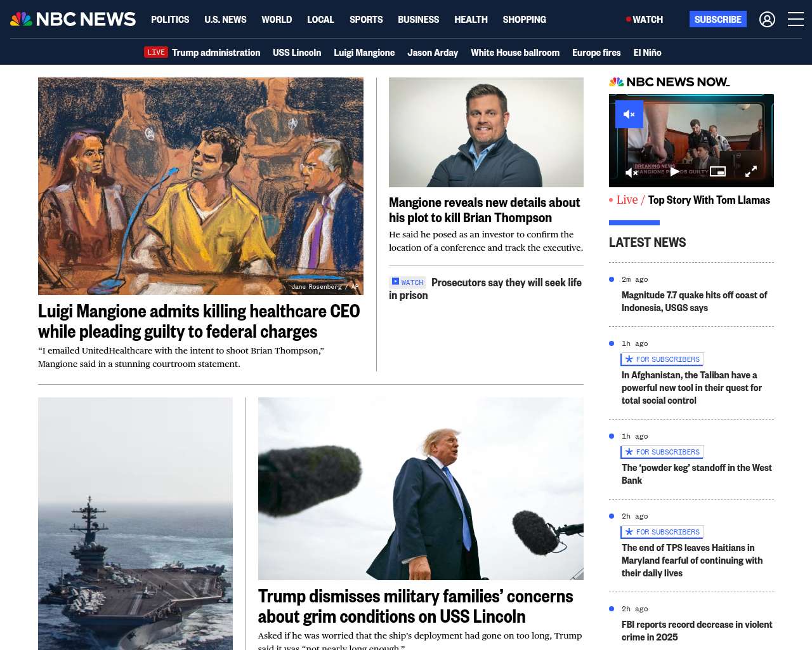Open the U.S. News section
The height and width of the screenshot is (650, 812).
[225, 20]
